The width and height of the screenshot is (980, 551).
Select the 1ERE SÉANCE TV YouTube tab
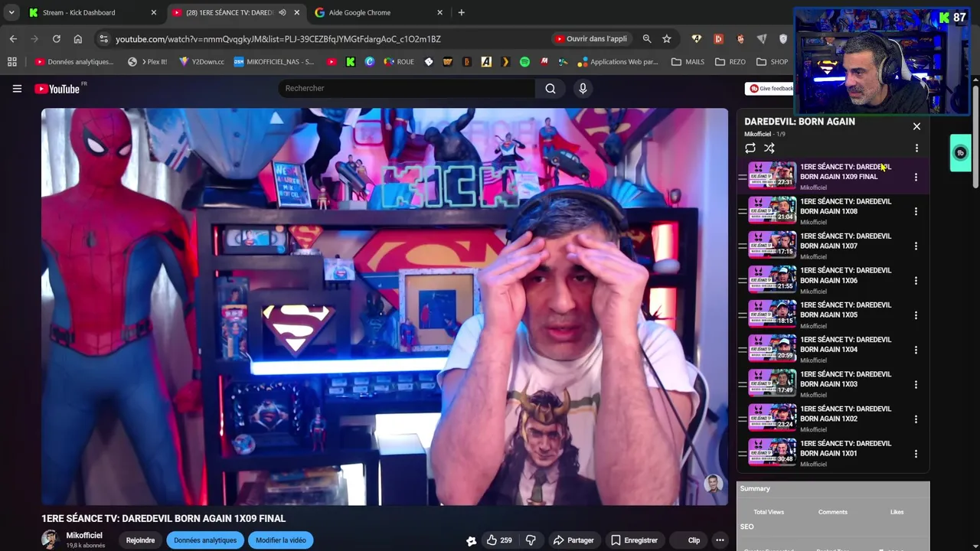coord(236,13)
